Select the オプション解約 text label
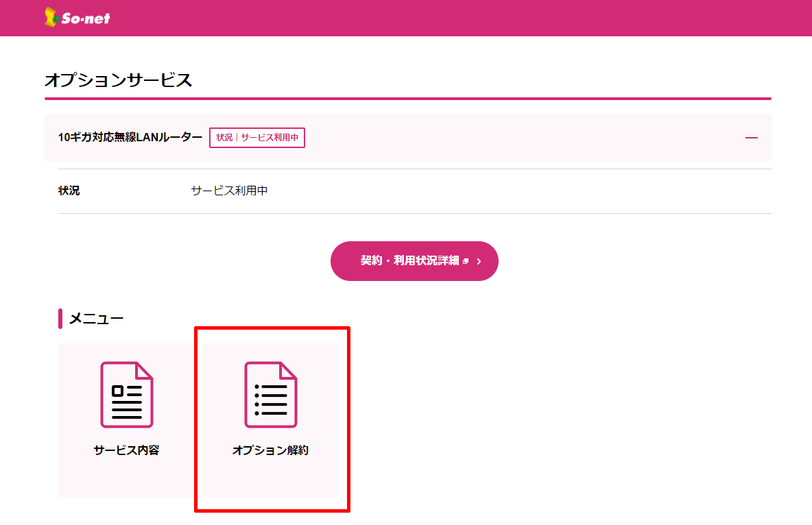 point(271,450)
